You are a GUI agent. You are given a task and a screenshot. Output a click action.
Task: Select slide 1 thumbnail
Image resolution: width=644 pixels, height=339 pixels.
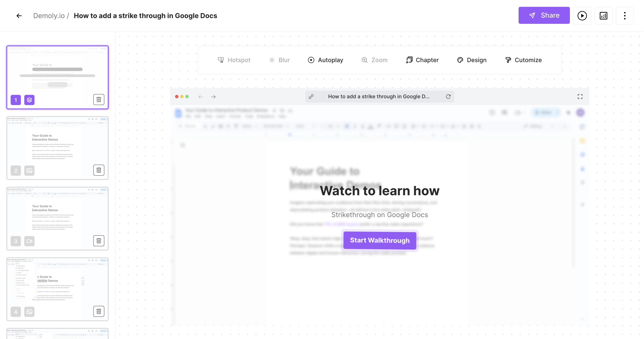[x=57, y=77]
